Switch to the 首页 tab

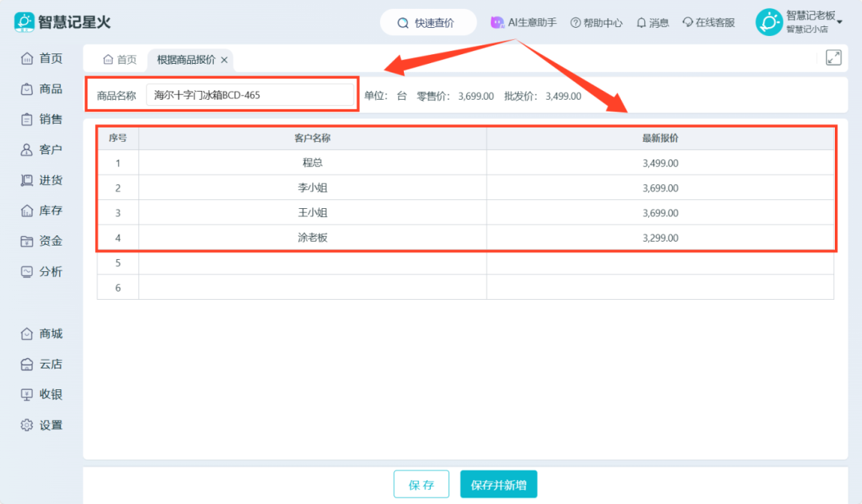click(120, 59)
